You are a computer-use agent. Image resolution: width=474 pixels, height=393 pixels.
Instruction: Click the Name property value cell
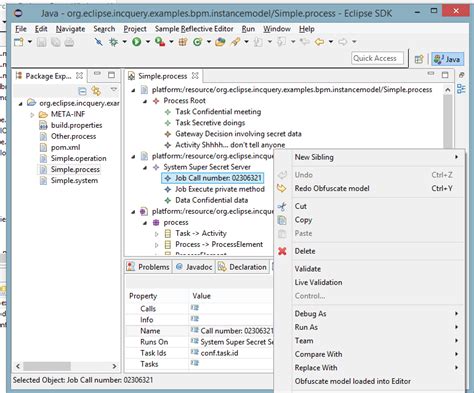tap(232, 331)
